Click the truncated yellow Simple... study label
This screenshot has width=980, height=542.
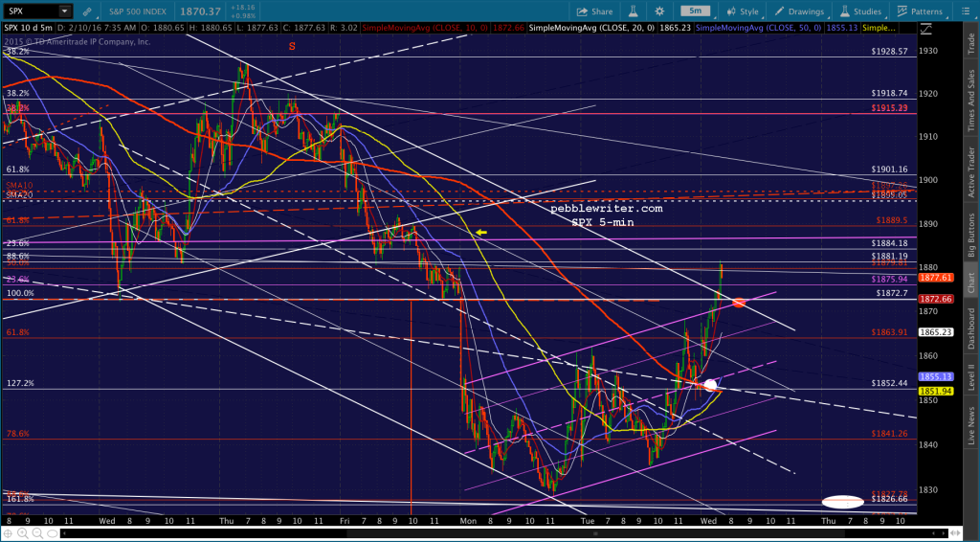879,28
